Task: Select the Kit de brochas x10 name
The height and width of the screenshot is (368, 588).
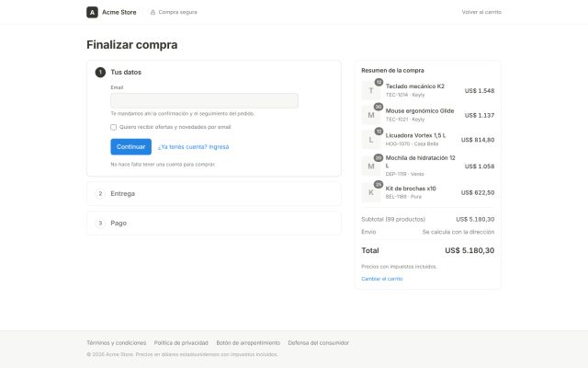Action: [411, 189]
